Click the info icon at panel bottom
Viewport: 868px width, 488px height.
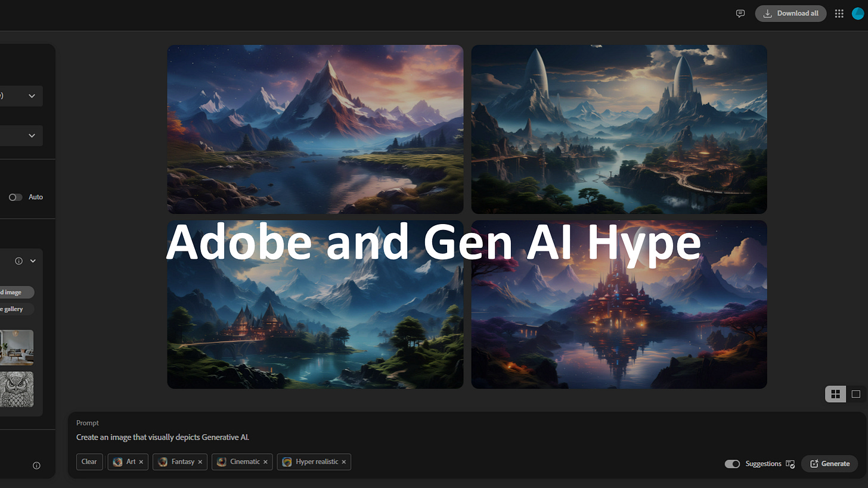click(36, 465)
